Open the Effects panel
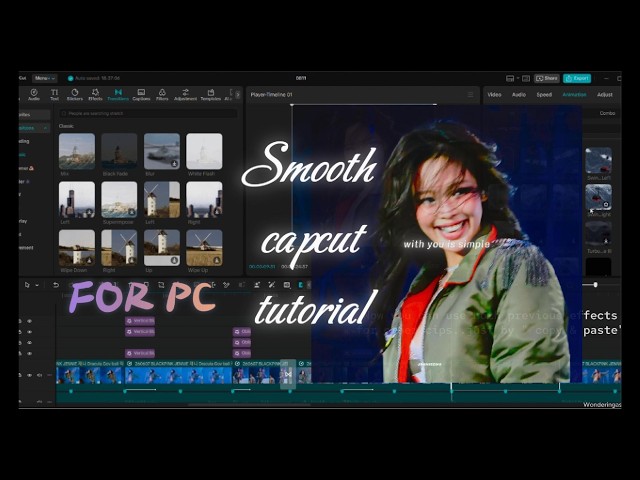This screenshot has height=480, width=640. pos(95,95)
